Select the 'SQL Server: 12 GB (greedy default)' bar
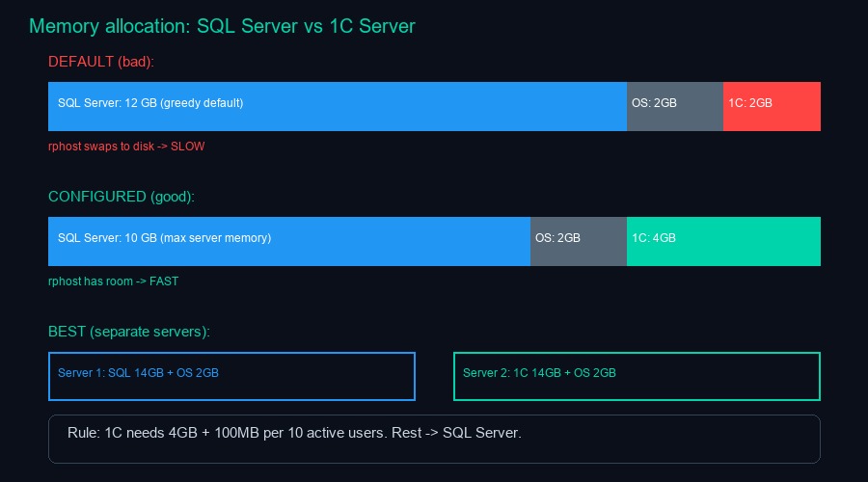The width and height of the screenshot is (868, 482). 338,106
